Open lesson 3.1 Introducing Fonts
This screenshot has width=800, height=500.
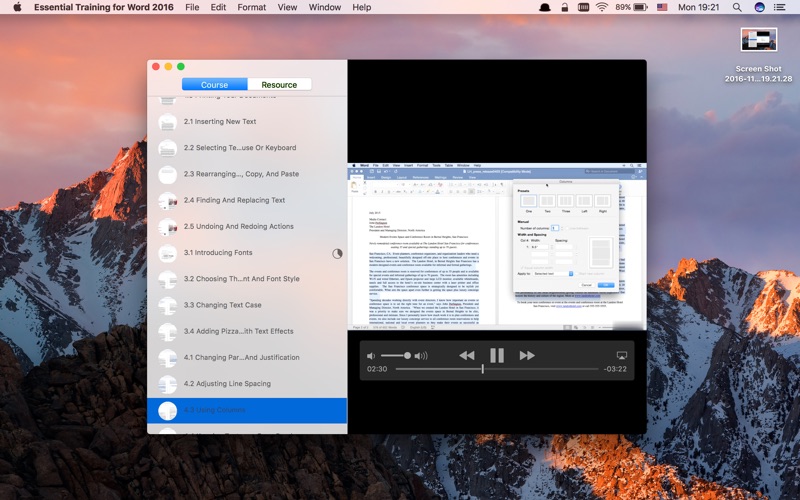tap(247, 253)
